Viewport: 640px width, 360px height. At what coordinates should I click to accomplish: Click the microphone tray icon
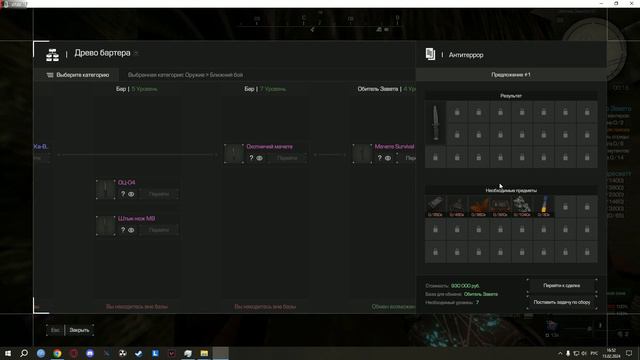coord(568,353)
